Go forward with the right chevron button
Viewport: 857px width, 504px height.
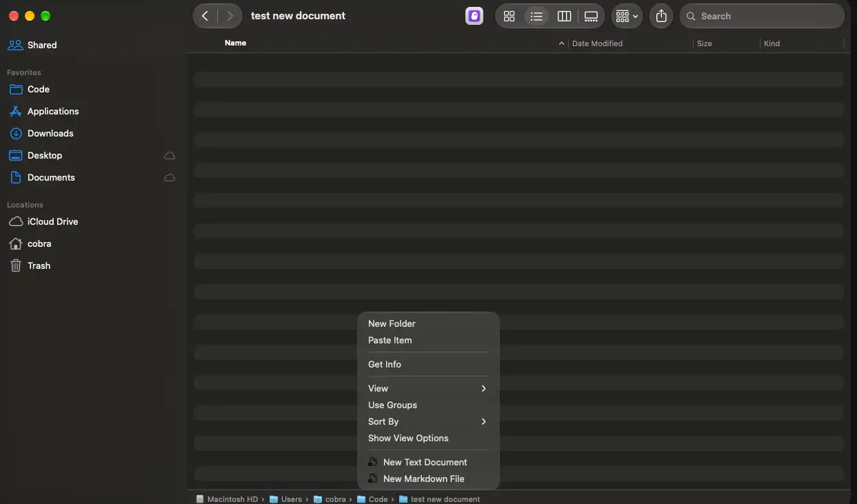(x=230, y=16)
